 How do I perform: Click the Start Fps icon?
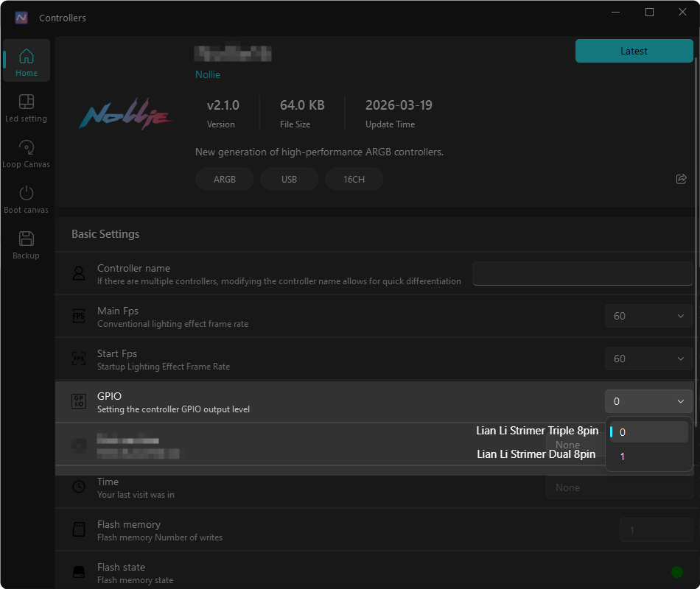79,359
